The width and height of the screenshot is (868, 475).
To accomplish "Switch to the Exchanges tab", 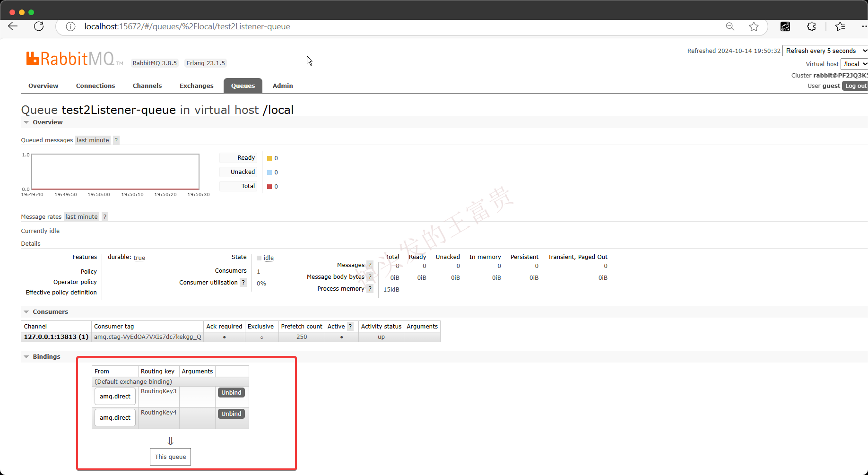I will coord(196,86).
